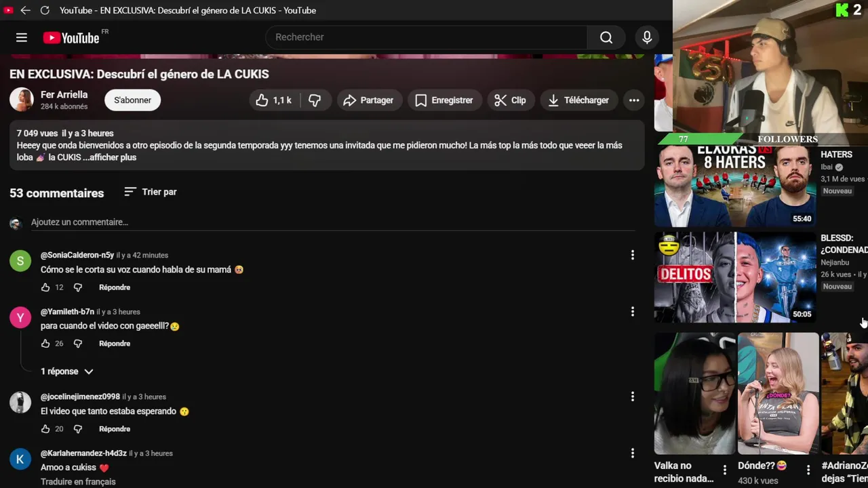Dislike the video with thumbs down
The width and height of the screenshot is (868, 488).
point(315,100)
